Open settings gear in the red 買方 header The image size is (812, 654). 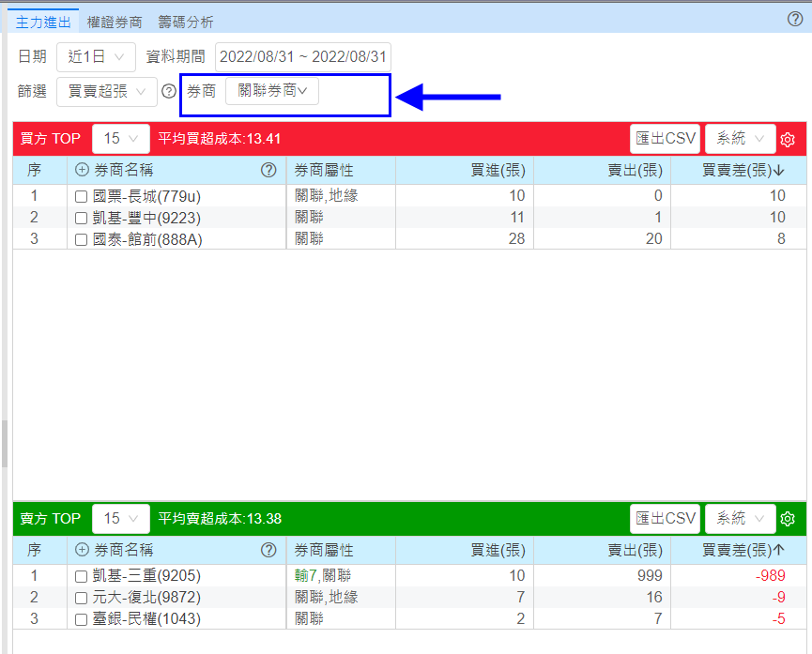click(x=788, y=140)
